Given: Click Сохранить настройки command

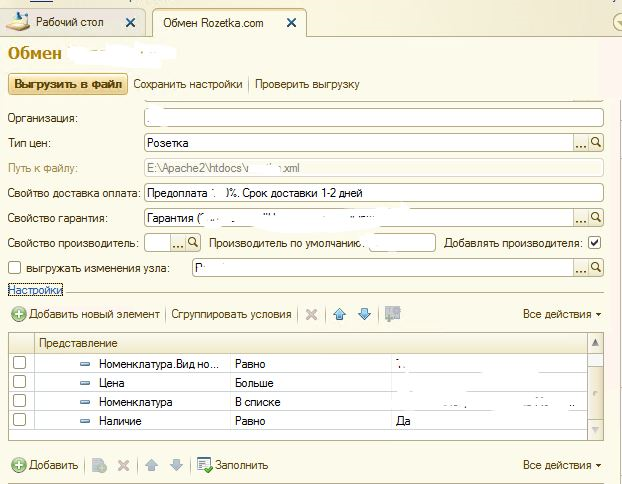Looking at the screenshot, I should click(188, 84).
